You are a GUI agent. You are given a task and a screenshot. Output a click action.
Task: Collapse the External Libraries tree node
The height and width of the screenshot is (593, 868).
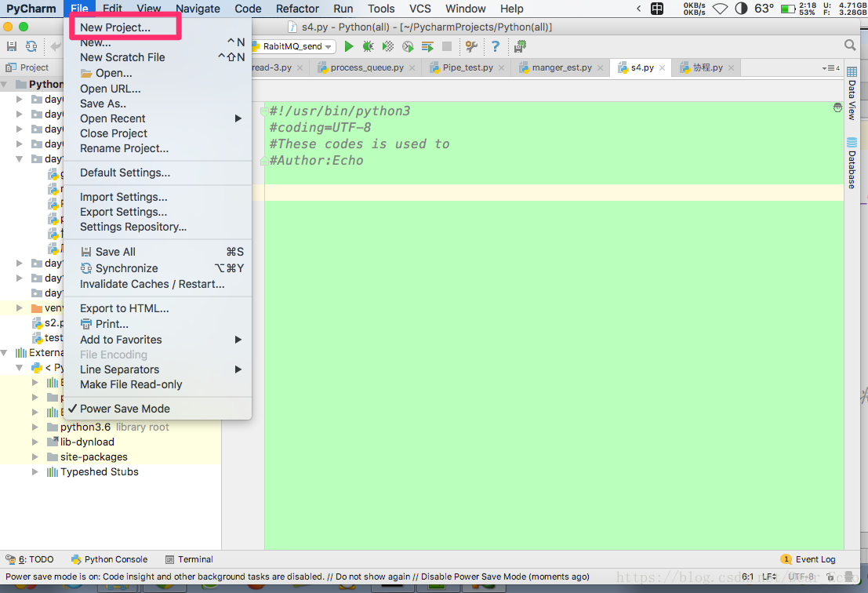(5, 353)
